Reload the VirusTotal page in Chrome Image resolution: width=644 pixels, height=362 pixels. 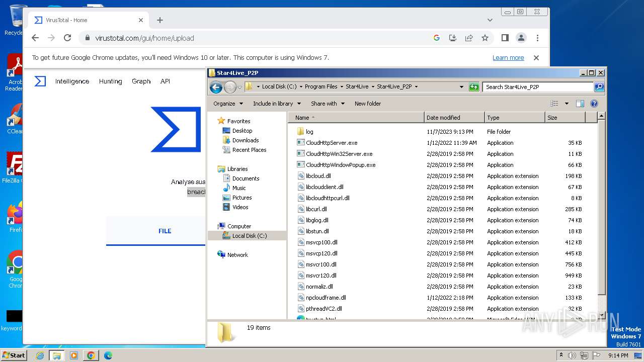67,38
